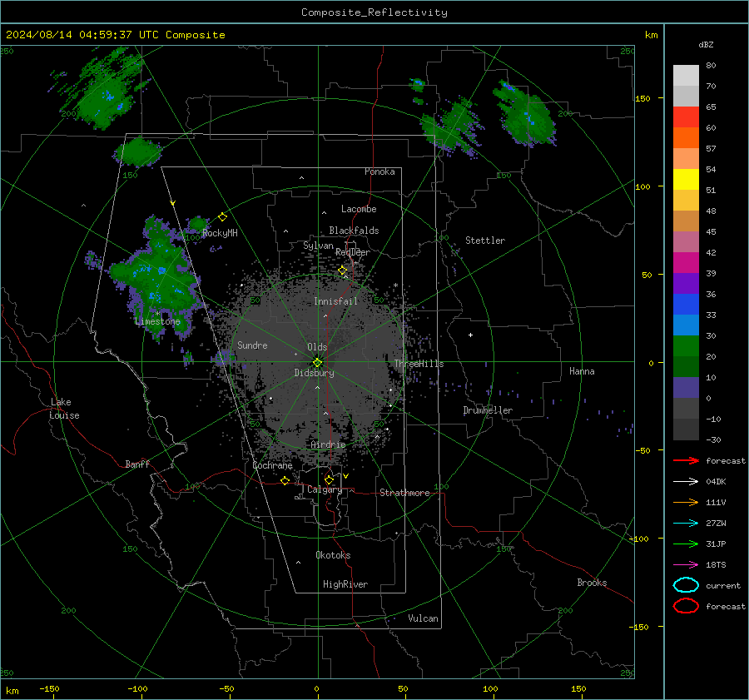Click the Composite_Reflectivity title text

[374, 12]
